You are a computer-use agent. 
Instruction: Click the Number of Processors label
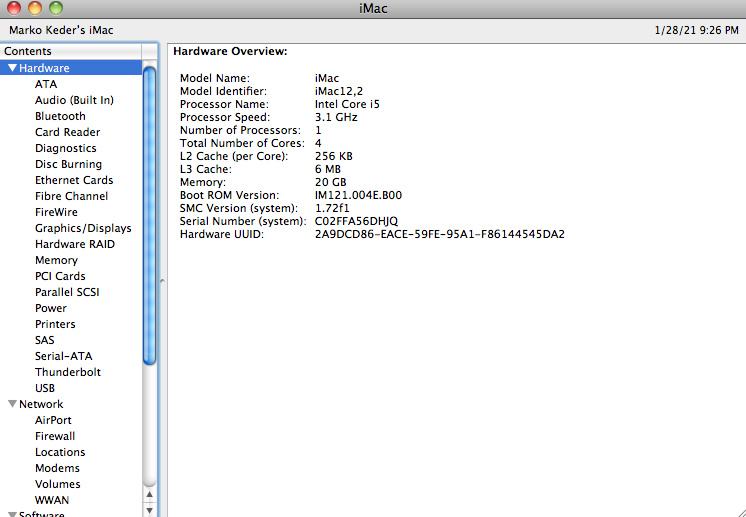240,130
